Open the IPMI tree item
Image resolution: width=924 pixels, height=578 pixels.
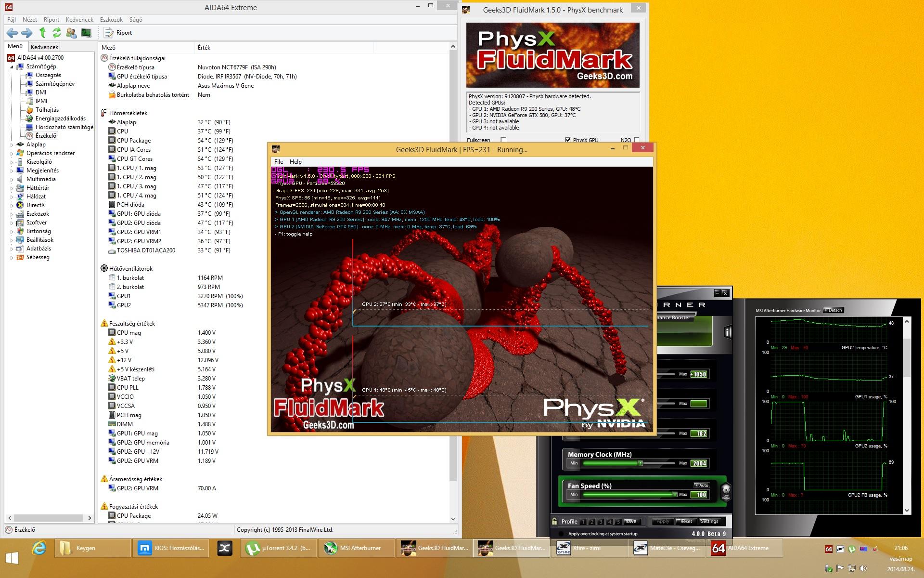(x=41, y=101)
